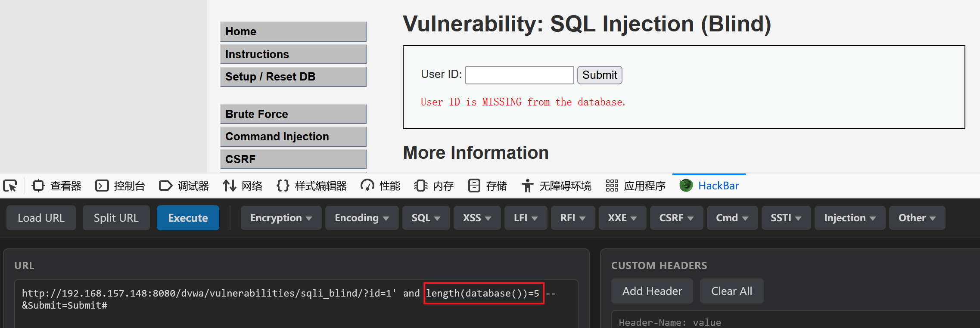This screenshot has width=980, height=328.
Task: Open the Brute Force page
Action: click(293, 114)
